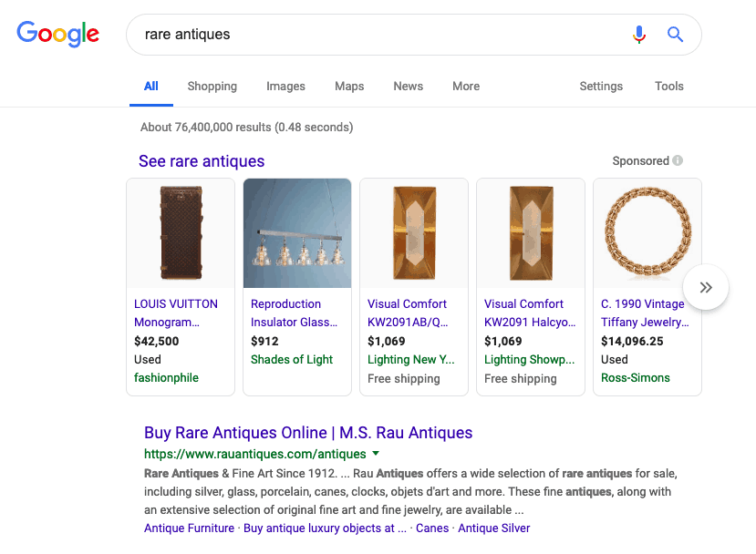Activate voice search with the microphone icon
Viewport: 756px width, 554px height.
point(638,34)
